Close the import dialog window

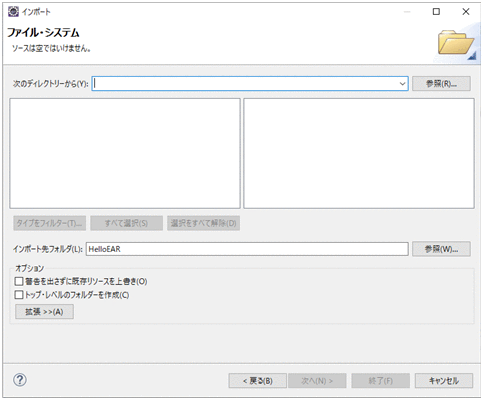coord(466,12)
